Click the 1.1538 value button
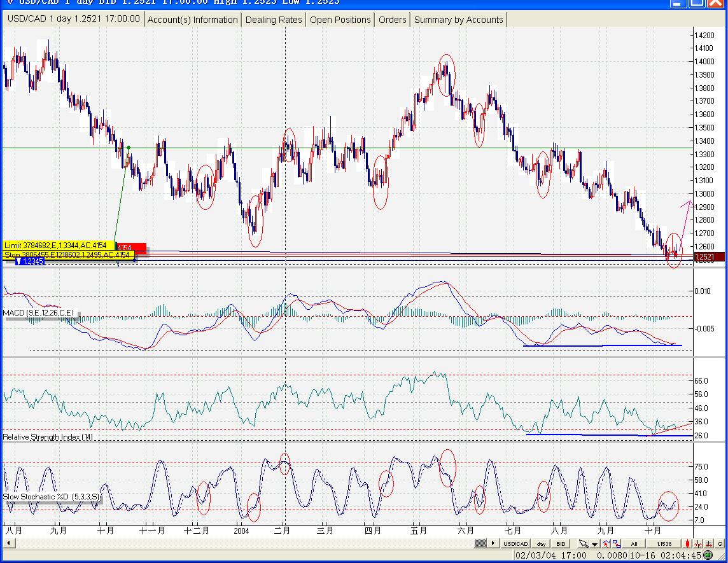 664,543
